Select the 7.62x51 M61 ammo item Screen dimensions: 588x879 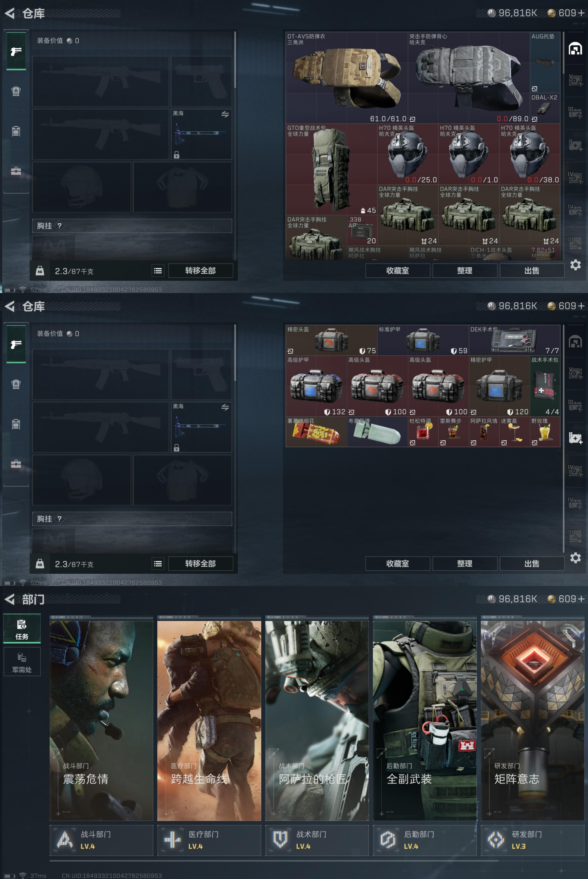545,253
